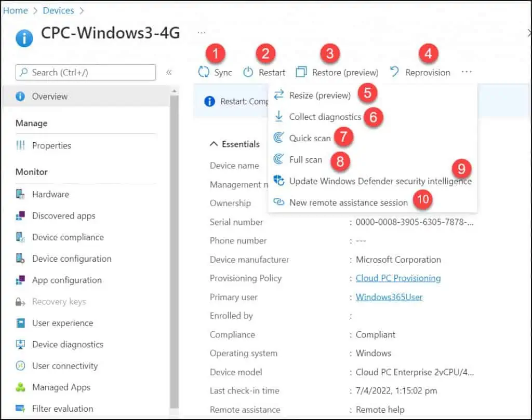
Task: Click the Device compliance icon
Action: coord(20,237)
